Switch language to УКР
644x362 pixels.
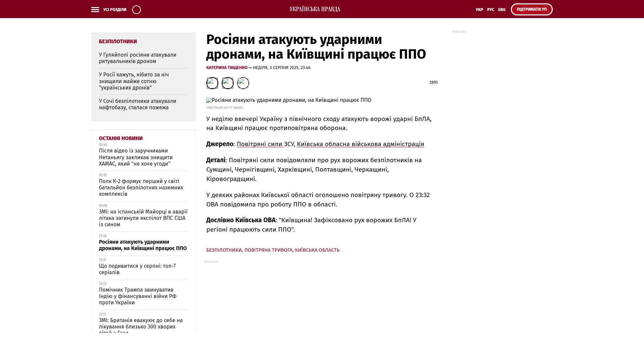[479, 10]
